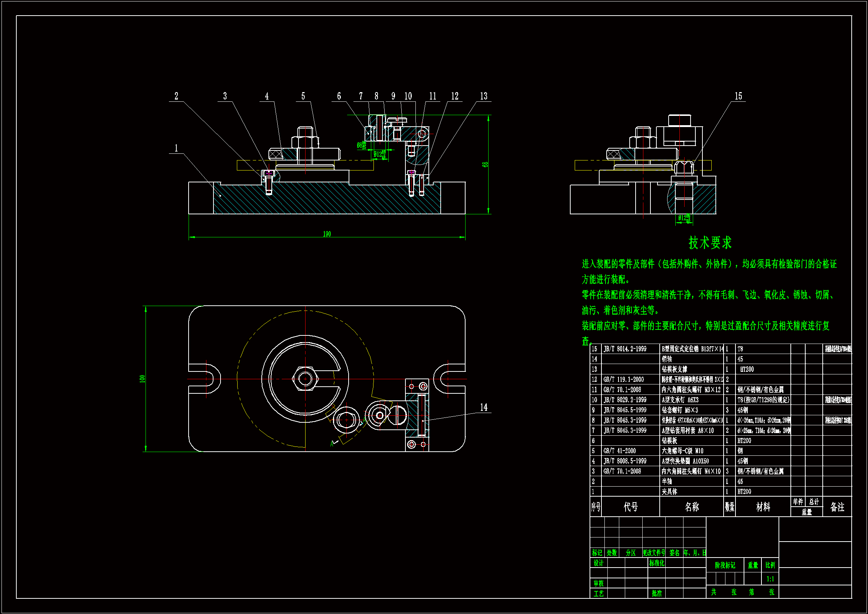Click part balloon number 5 label
Screen dimensions: 868x614
pyautogui.click(x=303, y=96)
